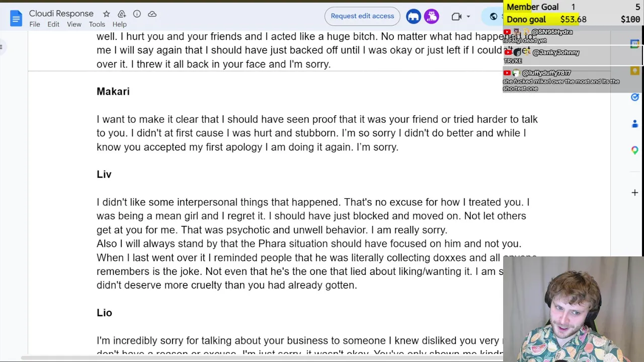The image size is (644, 362).
Task: Click the camera meeting icon
Action: pyautogui.click(x=456, y=17)
